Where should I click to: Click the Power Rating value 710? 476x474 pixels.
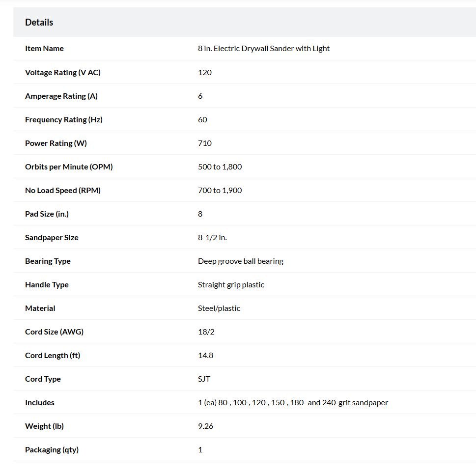pyautogui.click(x=205, y=143)
